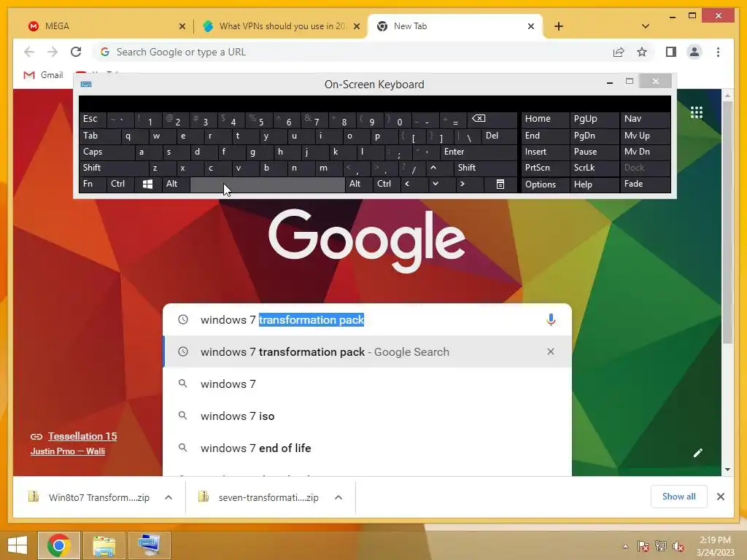Screen dimensions: 747x560
Task: Open the Chrome profile avatar
Action: pos(694,52)
